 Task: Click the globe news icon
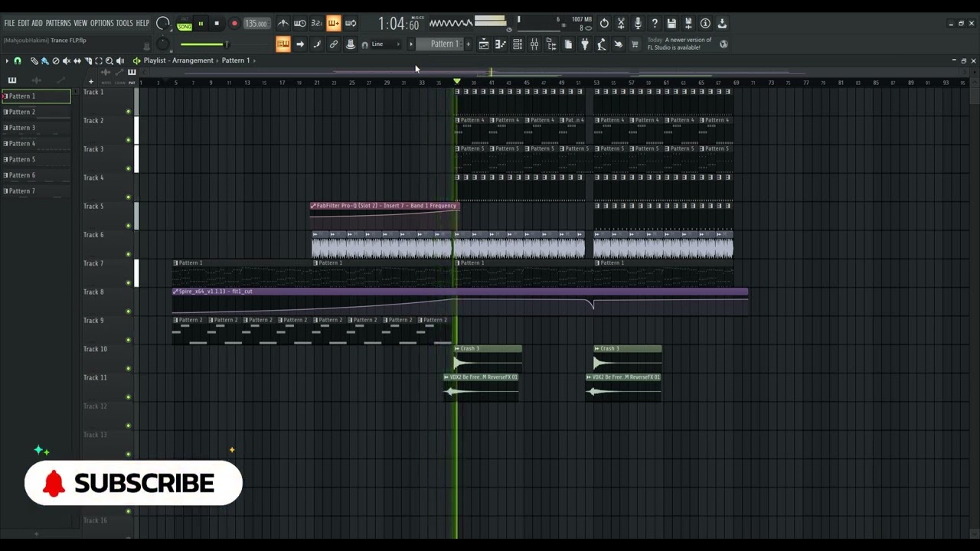pos(724,44)
